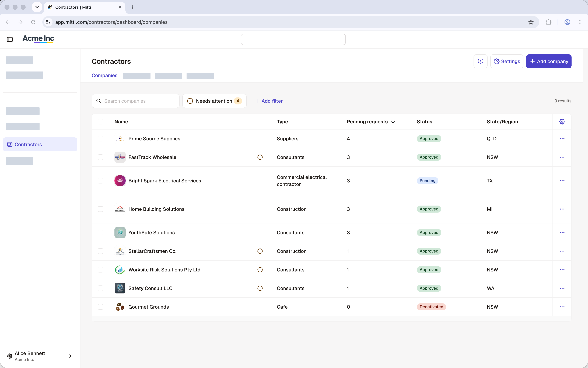Click Add filter link

pos(268,101)
